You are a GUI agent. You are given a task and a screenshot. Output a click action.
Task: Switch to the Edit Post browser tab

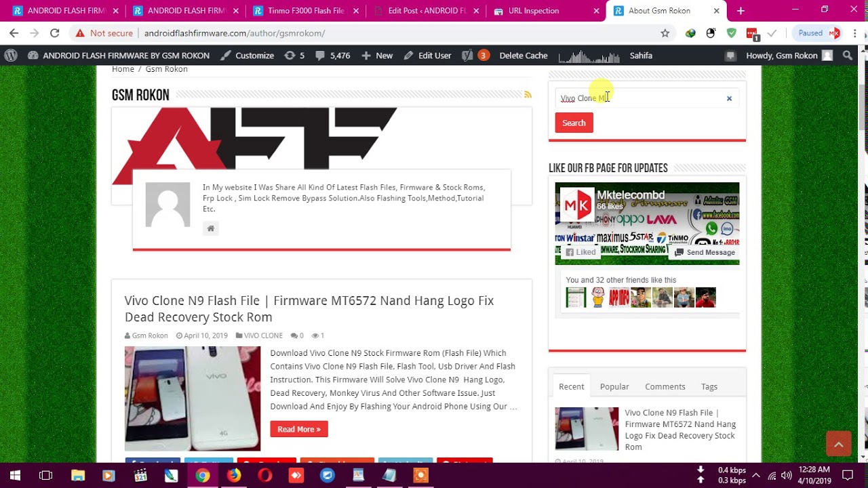[x=426, y=11]
